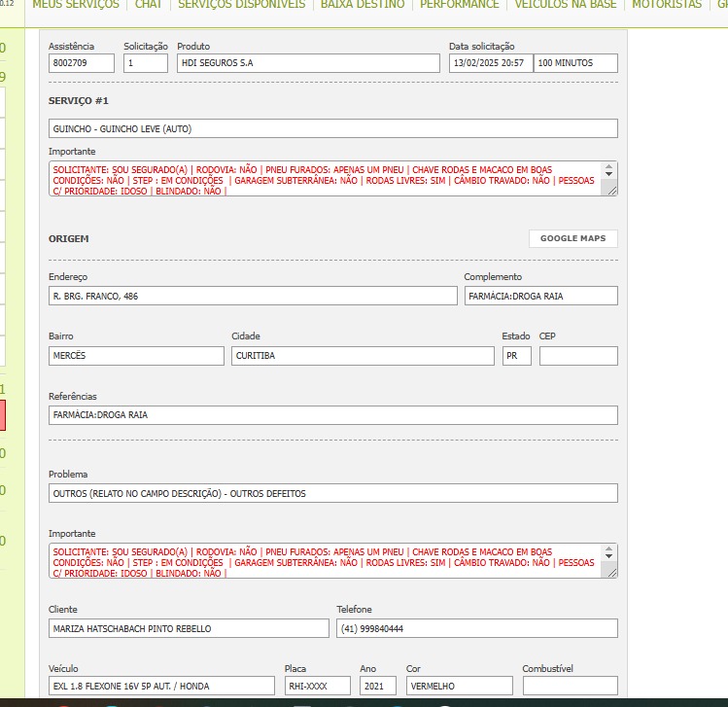Click the Problema field OUTROS DEFEITOS

point(332,493)
